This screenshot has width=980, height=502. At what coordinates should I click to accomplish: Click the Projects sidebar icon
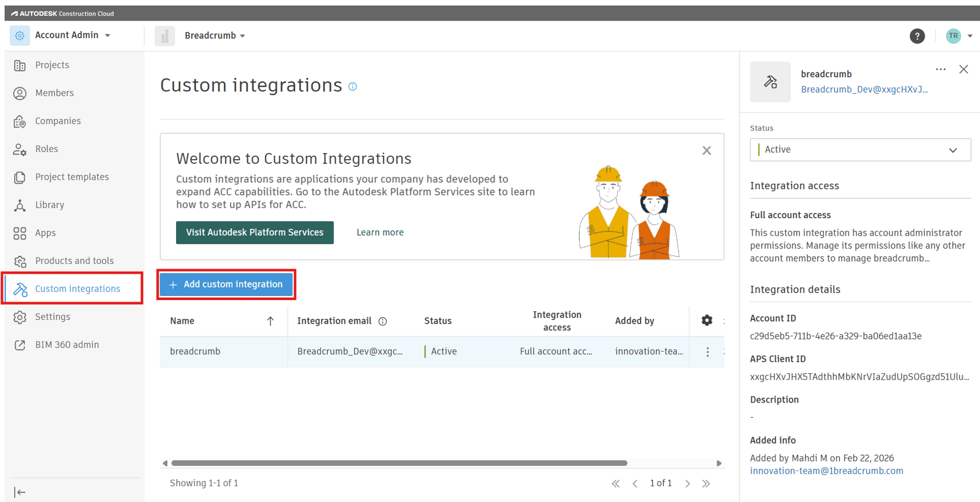pos(20,65)
